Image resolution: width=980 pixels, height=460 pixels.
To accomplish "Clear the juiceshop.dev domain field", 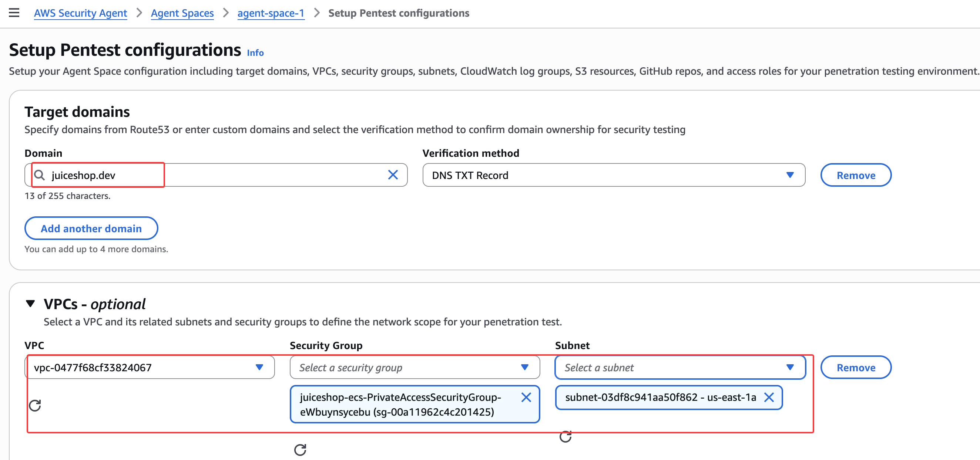I will pyautogui.click(x=393, y=175).
